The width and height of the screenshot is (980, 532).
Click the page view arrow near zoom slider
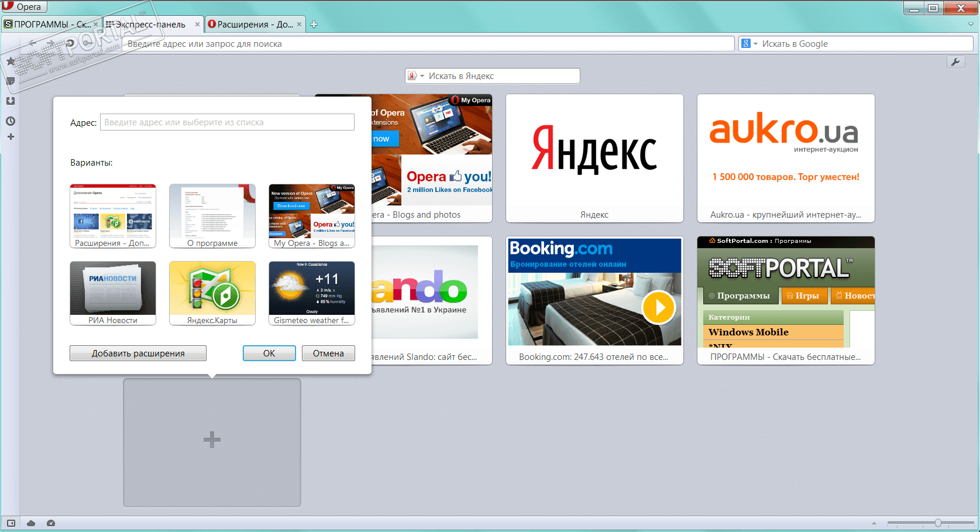tap(874, 523)
